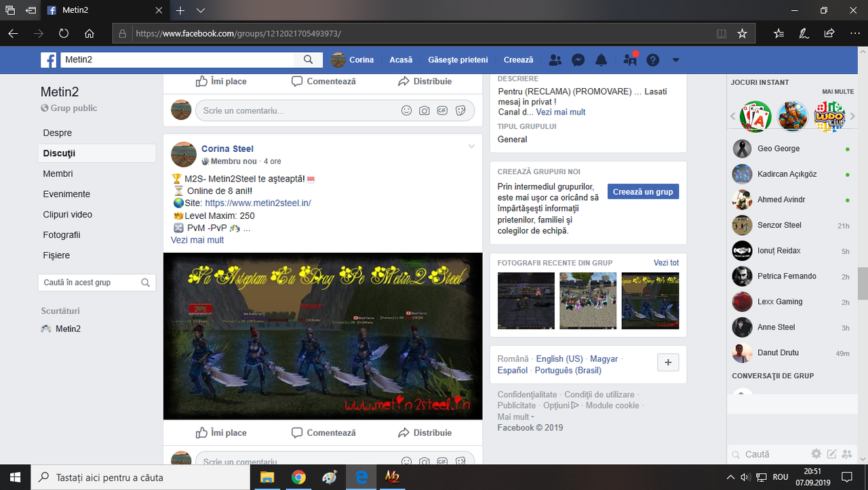Open group notifications icon with red dot
Viewport: 868px width, 490px height.
point(629,60)
